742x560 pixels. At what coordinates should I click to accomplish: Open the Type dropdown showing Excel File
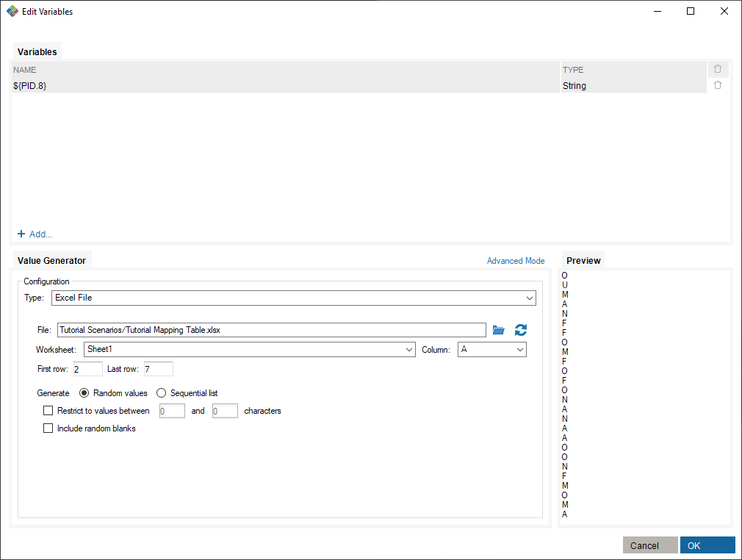[294, 298]
